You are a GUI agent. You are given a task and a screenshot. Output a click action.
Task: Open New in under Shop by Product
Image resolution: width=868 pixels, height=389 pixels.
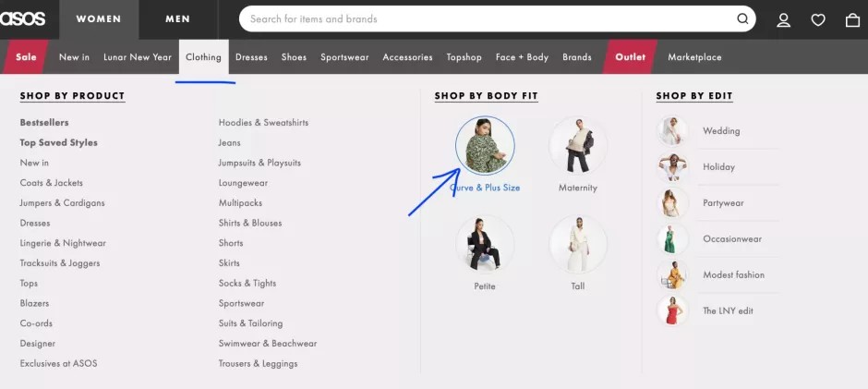coord(34,163)
